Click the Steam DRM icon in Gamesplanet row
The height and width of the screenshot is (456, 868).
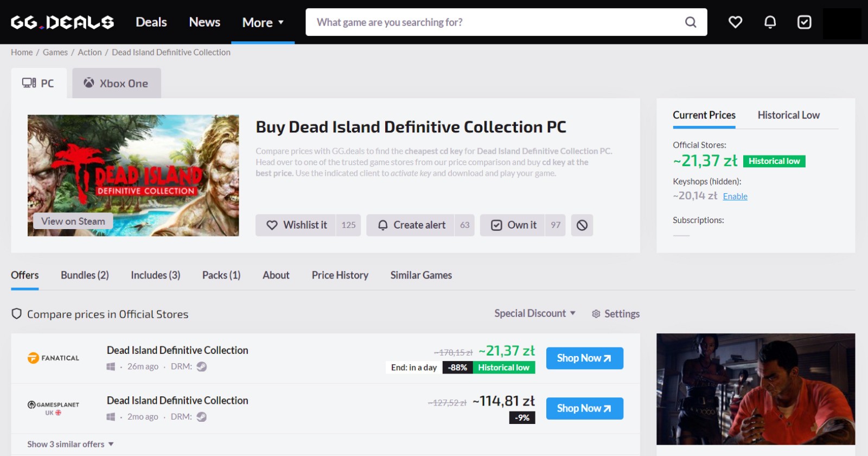[x=202, y=417]
